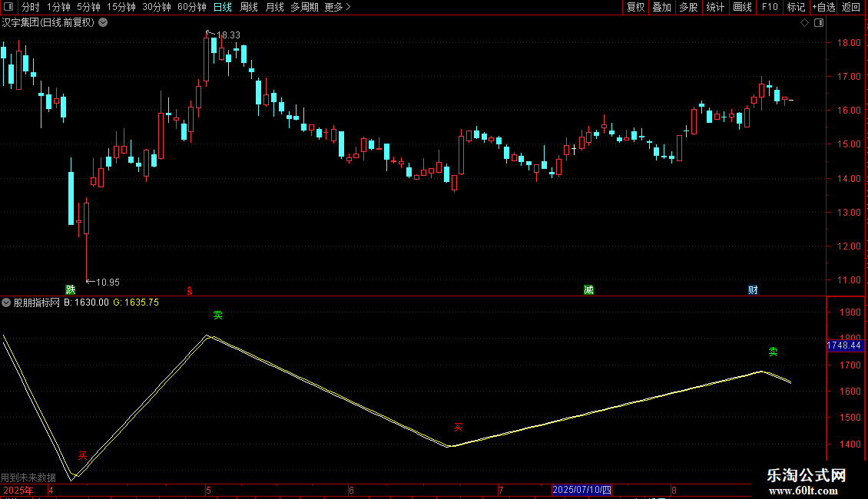Switch to 分时 intraday view
The height and width of the screenshot is (499, 868).
pyautogui.click(x=31, y=7)
